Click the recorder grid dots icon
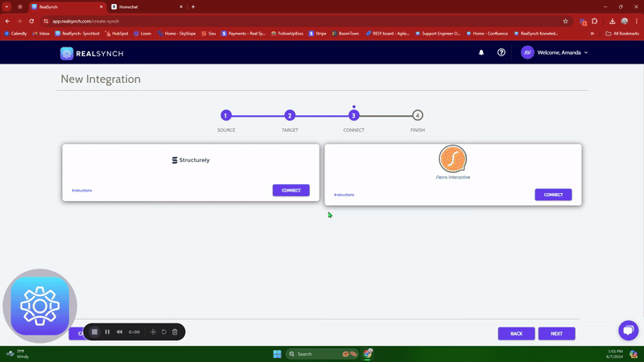Screen dimensions: 644x362 (x=153, y=332)
